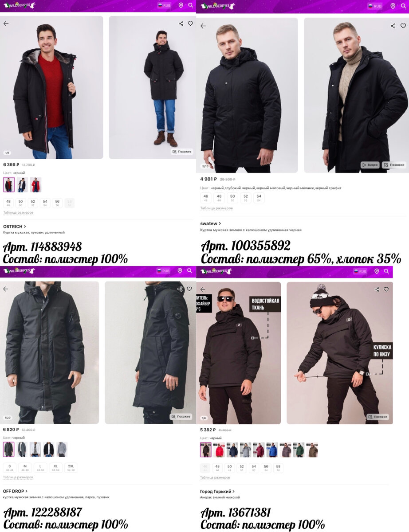Pick size 46 for the swatew jacket
The image size is (409, 532).
pos(206,198)
